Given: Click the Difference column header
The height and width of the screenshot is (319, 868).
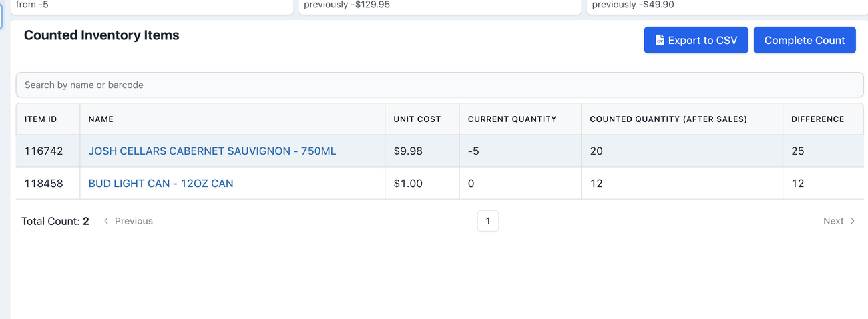Looking at the screenshot, I should (x=817, y=119).
